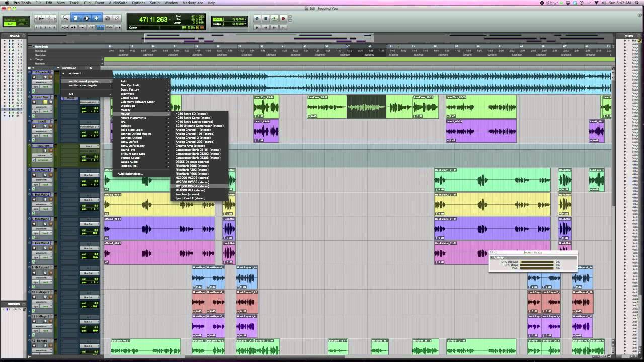Click the Lead Vox_16-12 clip
This screenshot has height=362, width=644.
327,107
